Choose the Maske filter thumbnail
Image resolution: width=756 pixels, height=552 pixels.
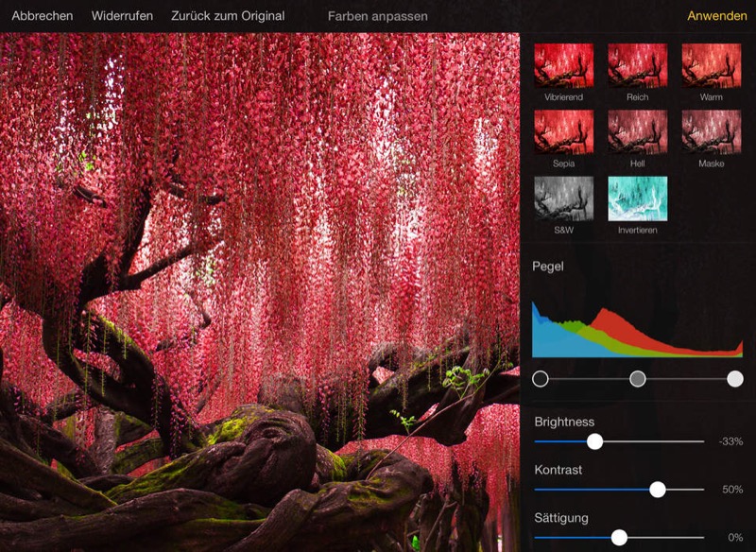pyautogui.click(x=711, y=131)
